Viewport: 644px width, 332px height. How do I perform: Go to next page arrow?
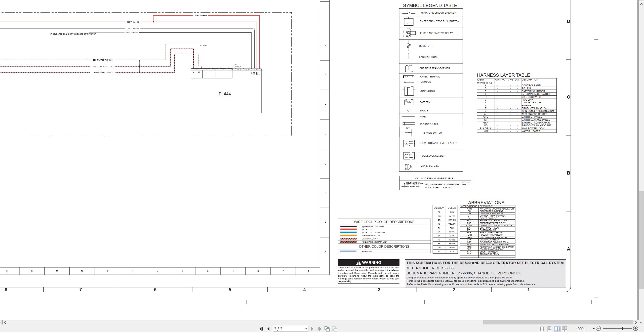click(x=312, y=329)
